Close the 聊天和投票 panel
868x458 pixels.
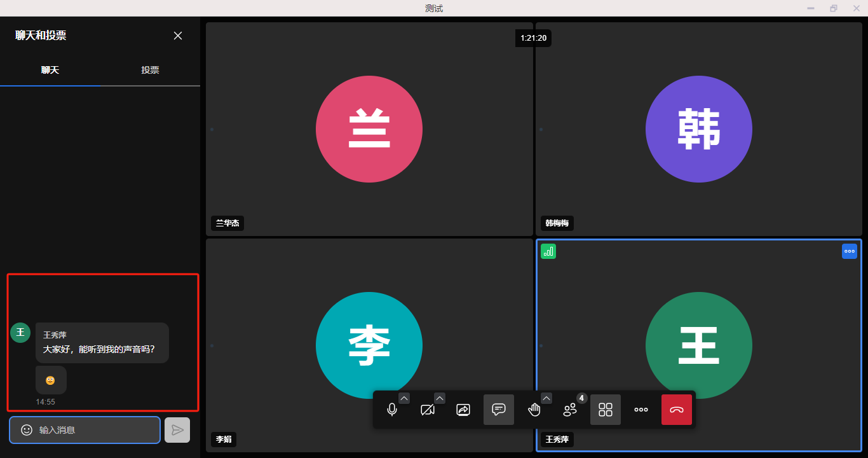pyautogui.click(x=178, y=36)
